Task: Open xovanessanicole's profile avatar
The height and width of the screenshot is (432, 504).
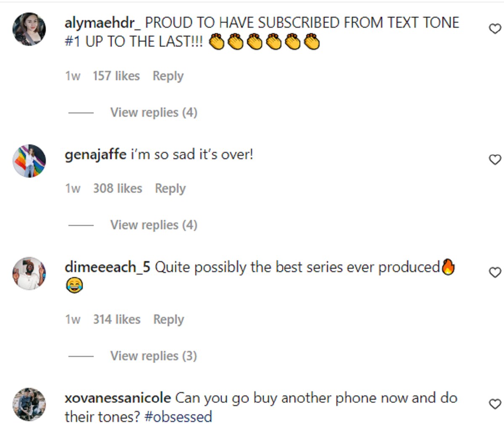Action: click(x=29, y=404)
